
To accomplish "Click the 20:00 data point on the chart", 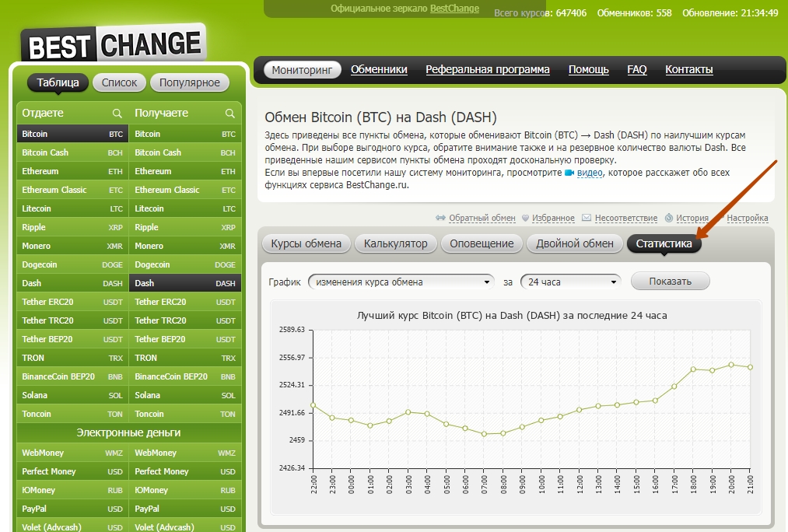I will point(731,365).
